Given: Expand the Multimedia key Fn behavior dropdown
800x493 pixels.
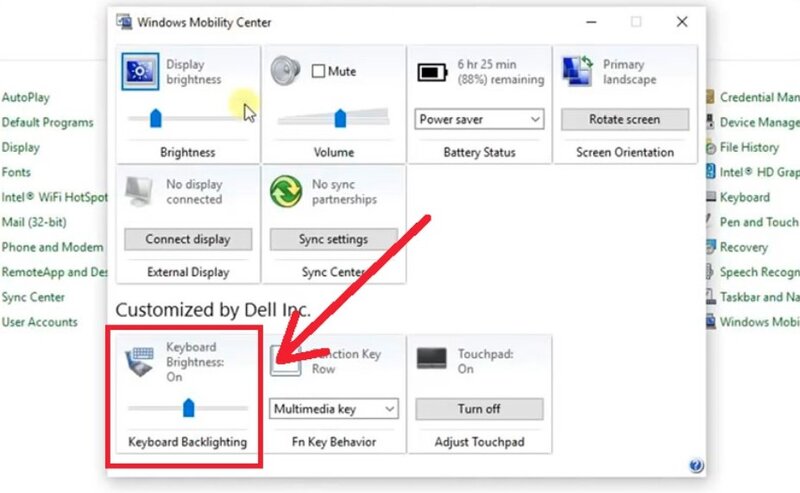Looking at the screenshot, I should tap(334, 409).
